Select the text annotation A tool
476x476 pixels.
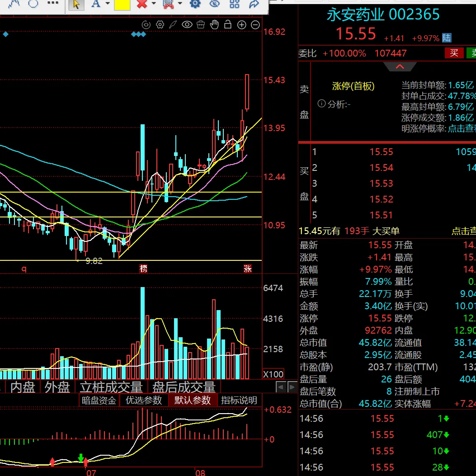pos(96,4)
